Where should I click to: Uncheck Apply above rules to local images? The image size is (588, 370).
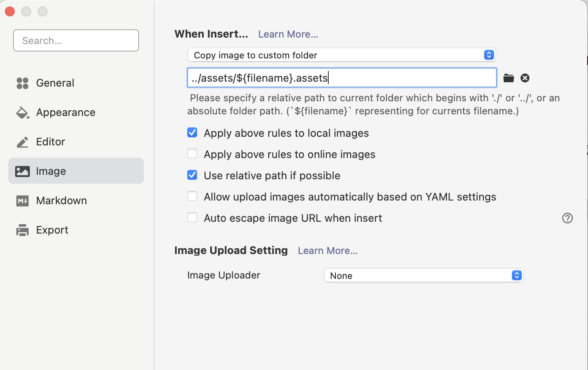point(192,133)
